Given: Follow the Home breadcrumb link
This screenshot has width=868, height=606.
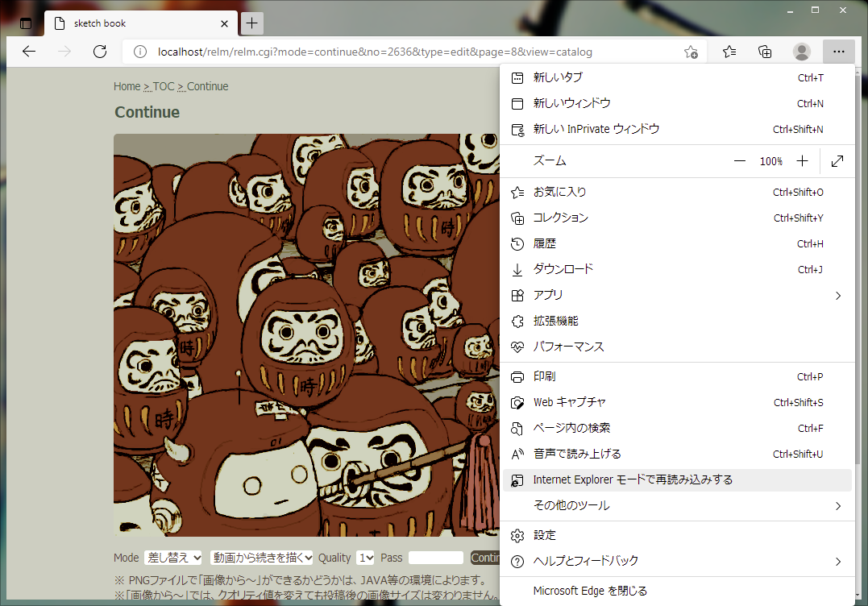Looking at the screenshot, I should 127,86.
